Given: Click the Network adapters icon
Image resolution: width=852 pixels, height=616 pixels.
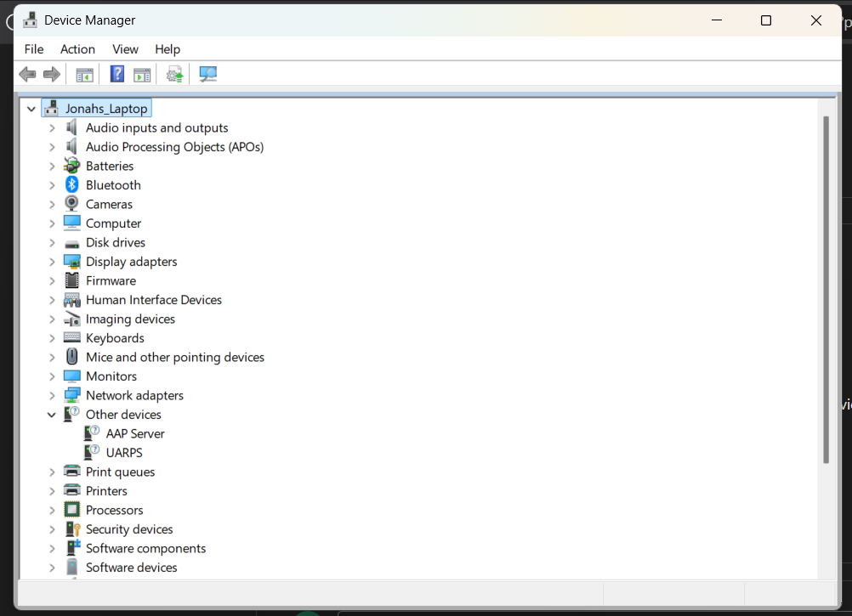Looking at the screenshot, I should [71, 395].
